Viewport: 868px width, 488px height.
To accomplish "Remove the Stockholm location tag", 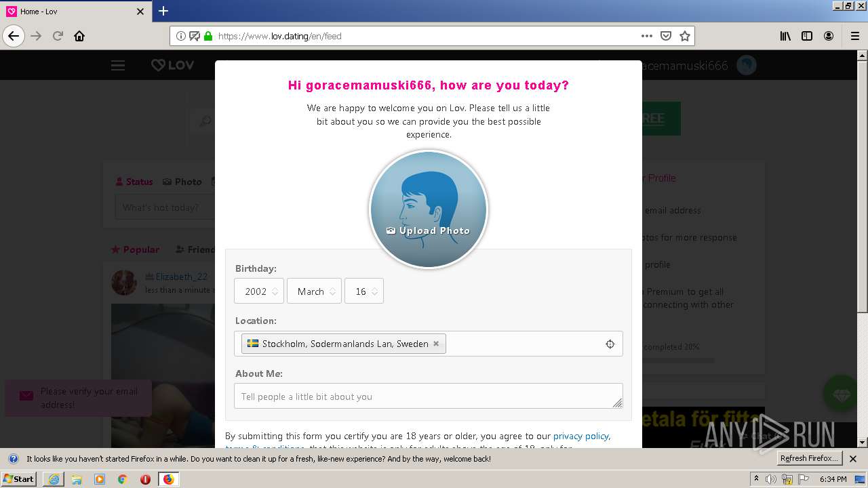I will click(436, 344).
